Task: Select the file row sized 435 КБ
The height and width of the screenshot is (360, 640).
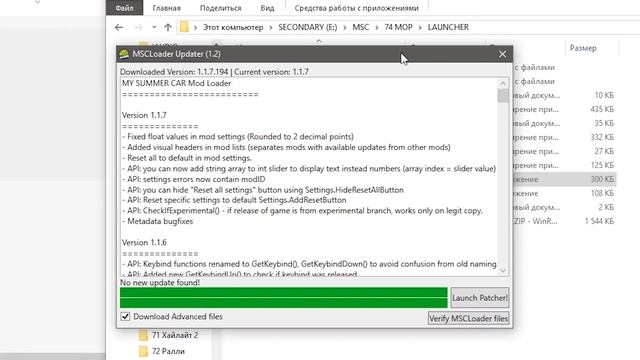Action: [x=565, y=109]
